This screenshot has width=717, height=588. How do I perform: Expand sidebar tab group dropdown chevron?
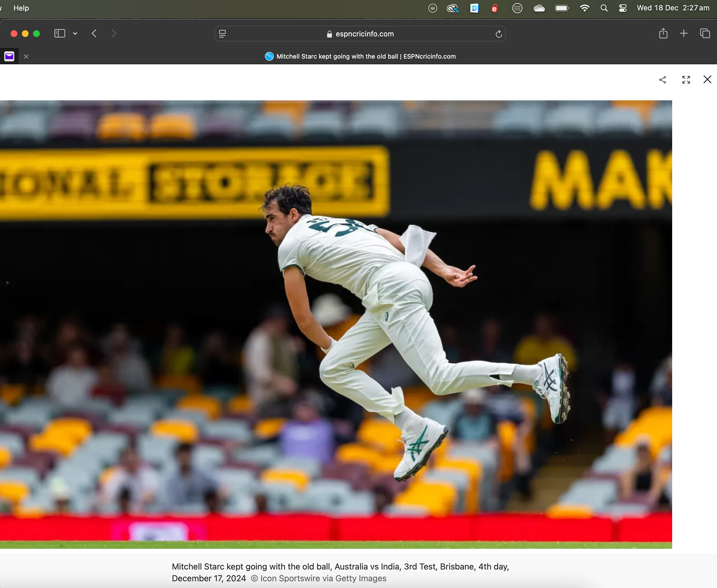[x=75, y=34]
